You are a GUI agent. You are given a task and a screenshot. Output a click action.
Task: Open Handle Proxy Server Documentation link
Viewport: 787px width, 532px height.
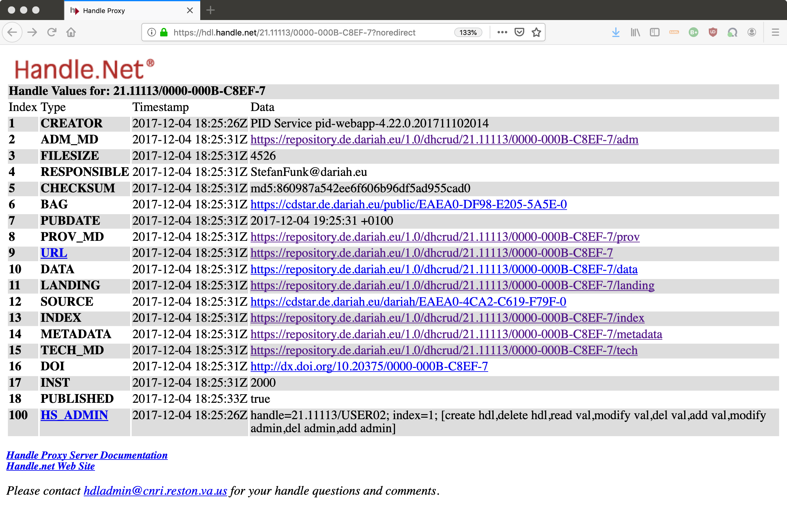click(x=86, y=455)
